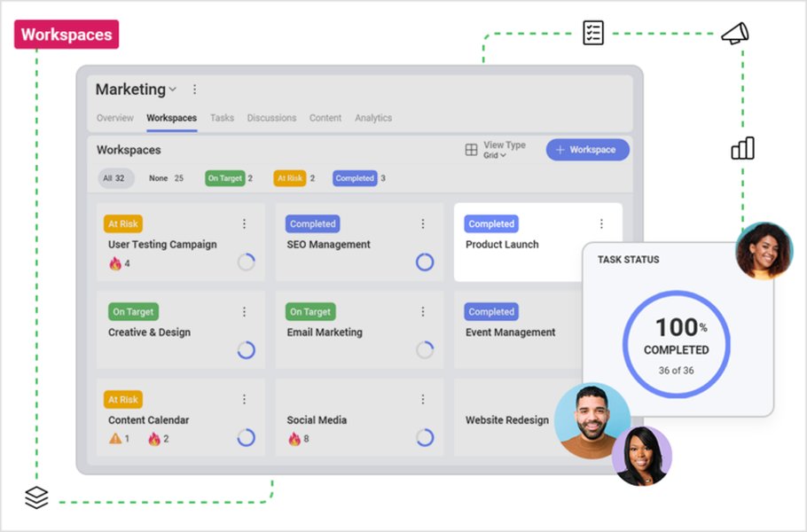Screen dimensions: 807x532
Task: Click User Testing Campaign fire icon
Action: 115,263
